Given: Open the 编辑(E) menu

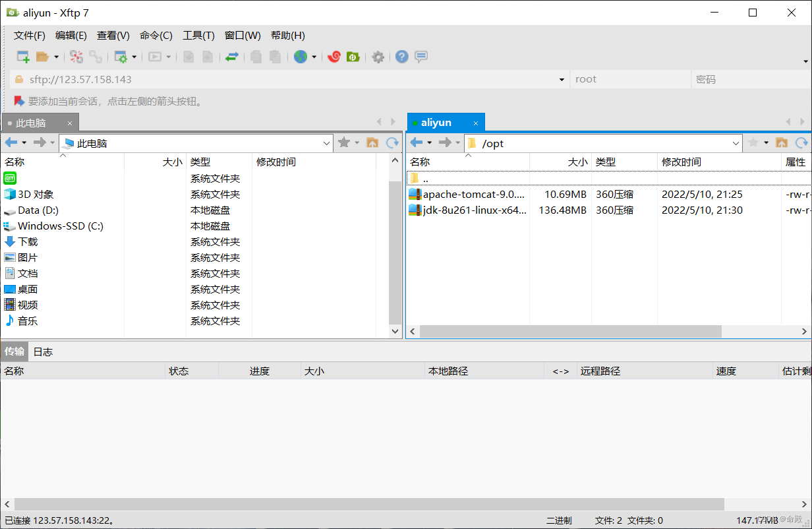Looking at the screenshot, I should click(71, 36).
